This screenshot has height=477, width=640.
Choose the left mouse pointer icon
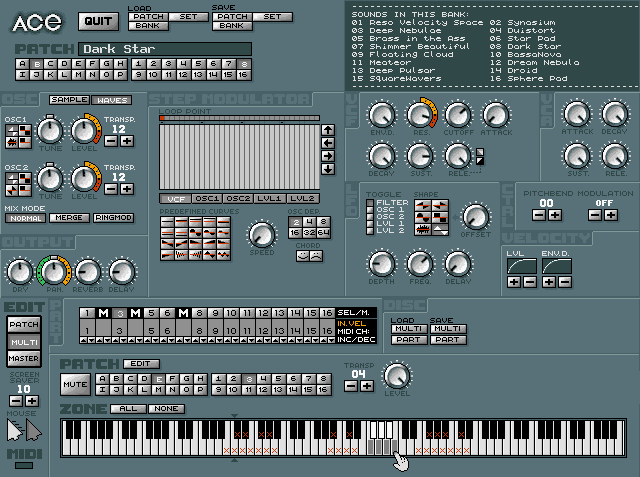(13, 431)
